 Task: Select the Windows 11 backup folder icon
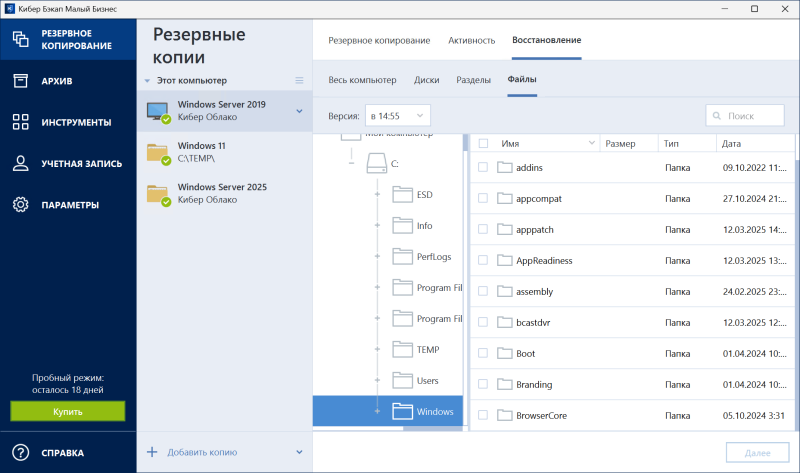(158, 152)
